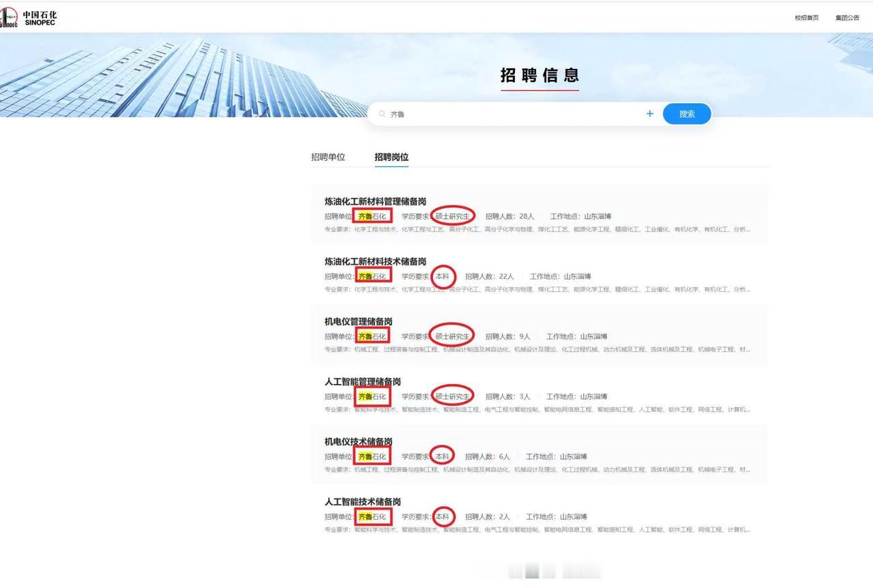Screen dimensions: 873x588
Task: Click the 专业要求 line under 人工智能技术储备岗
Action: [x=537, y=529]
